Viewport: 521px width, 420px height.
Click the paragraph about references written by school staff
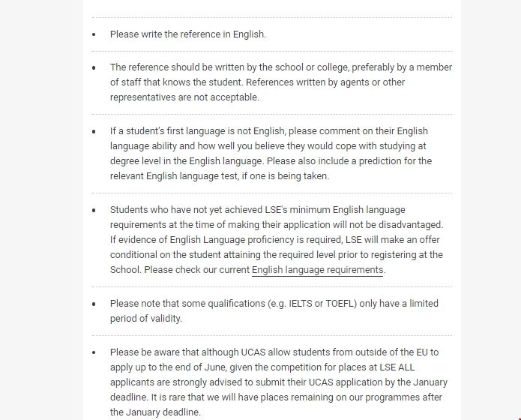[280, 82]
